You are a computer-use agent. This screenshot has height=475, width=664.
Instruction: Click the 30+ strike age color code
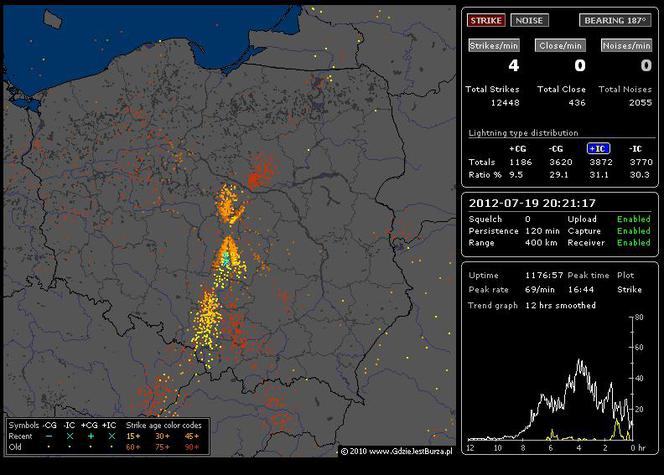[162, 436]
